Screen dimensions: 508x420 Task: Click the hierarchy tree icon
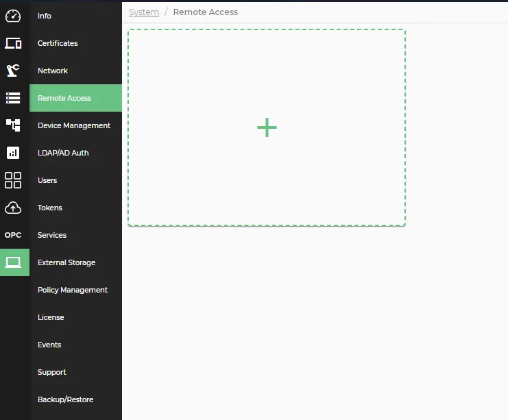coord(13,125)
